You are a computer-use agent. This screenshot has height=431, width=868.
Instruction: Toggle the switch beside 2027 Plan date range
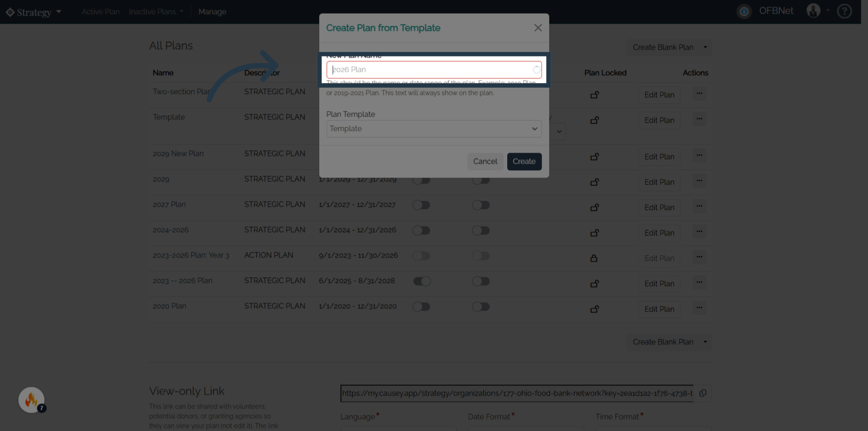[421, 205]
